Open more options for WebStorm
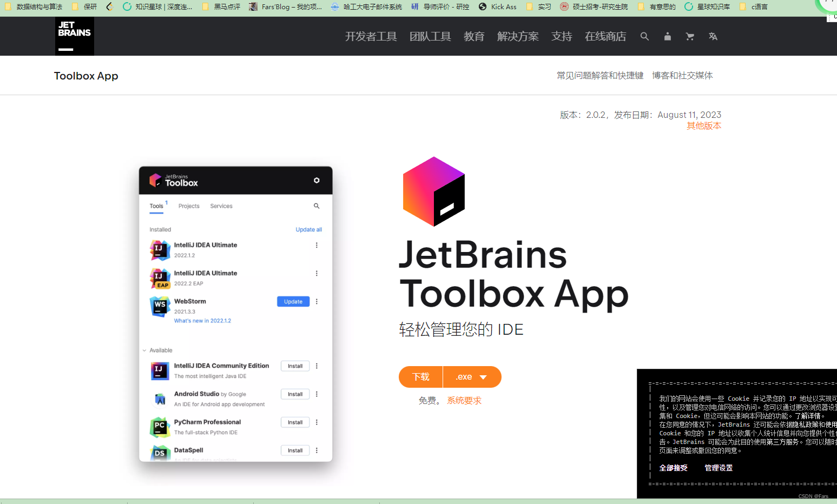This screenshot has height=504, width=837. [317, 301]
